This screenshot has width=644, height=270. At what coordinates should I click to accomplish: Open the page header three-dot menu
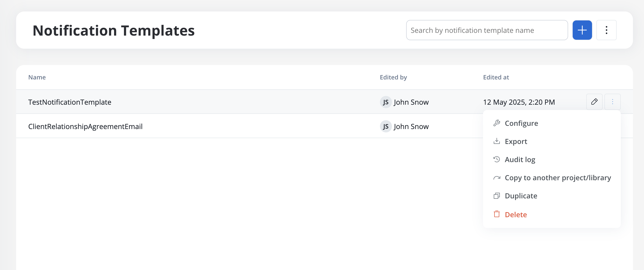[606, 30]
